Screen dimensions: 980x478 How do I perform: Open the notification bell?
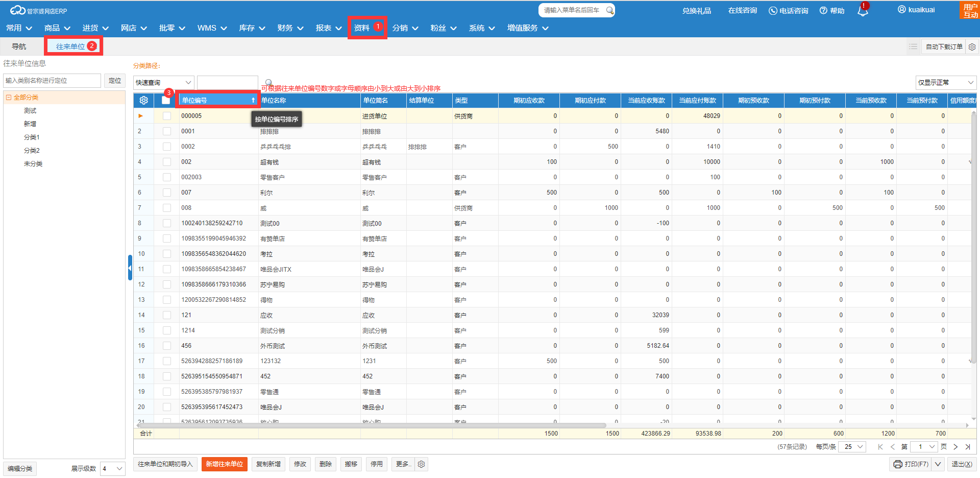point(863,11)
